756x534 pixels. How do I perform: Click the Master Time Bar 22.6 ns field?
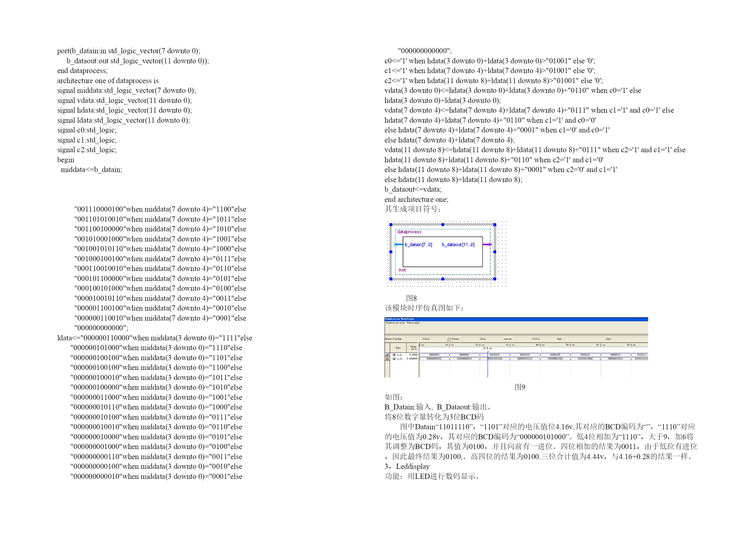[426, 339]
